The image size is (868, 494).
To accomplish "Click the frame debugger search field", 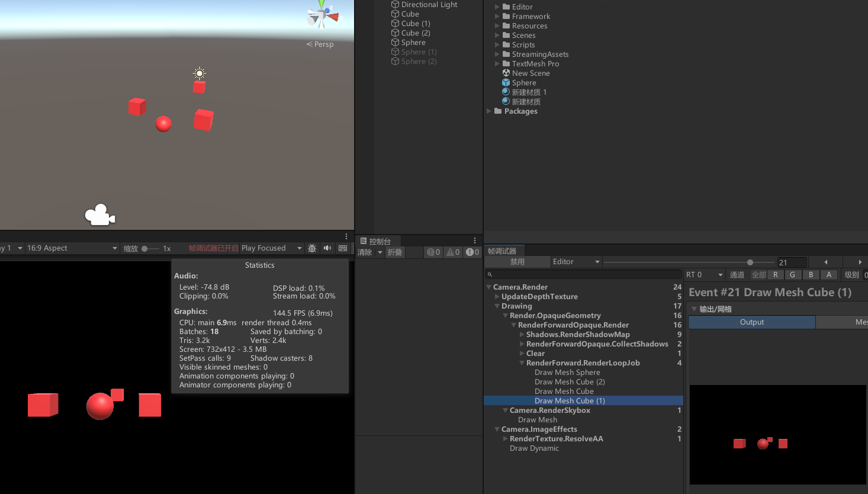I will pyautogui.click(x=583, y=275).
